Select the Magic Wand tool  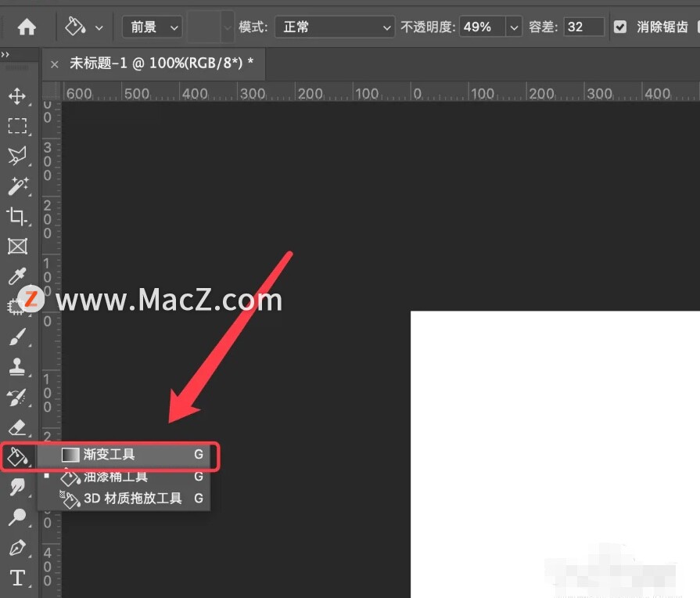(17, 186)
